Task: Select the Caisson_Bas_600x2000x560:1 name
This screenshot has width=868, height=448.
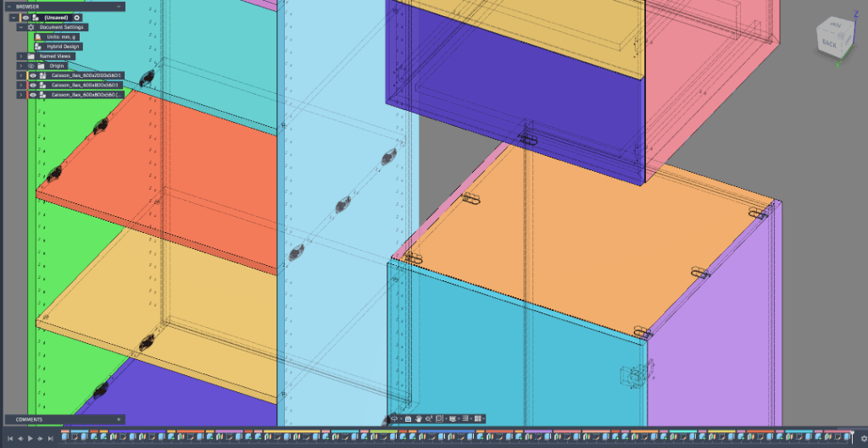Action: click(86, 75)
